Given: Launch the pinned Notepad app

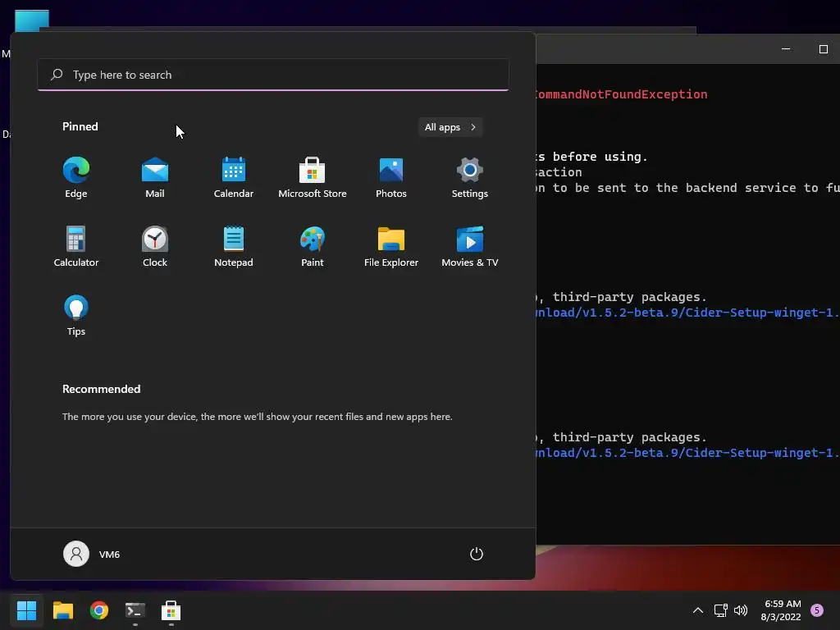Looking at the screenshot, I should [x=234, y=246].
